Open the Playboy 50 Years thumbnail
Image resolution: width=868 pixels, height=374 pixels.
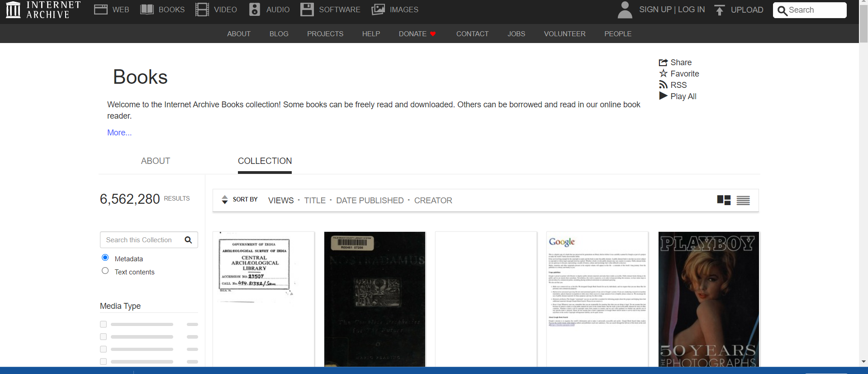(709, 299)
